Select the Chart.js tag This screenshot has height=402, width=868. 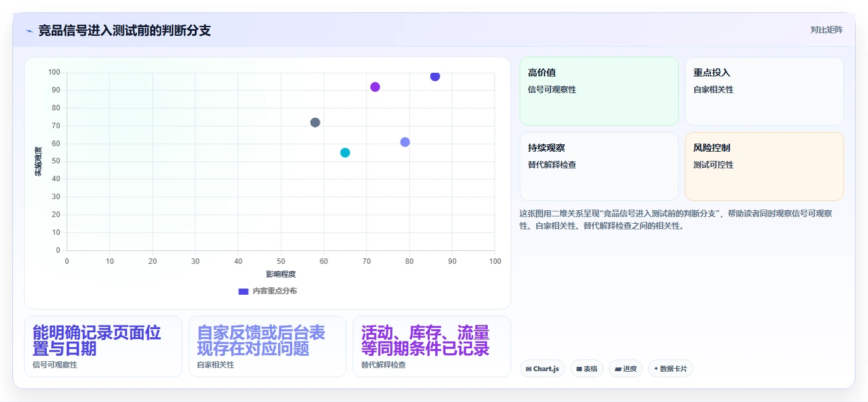click(x=542, y=369)
